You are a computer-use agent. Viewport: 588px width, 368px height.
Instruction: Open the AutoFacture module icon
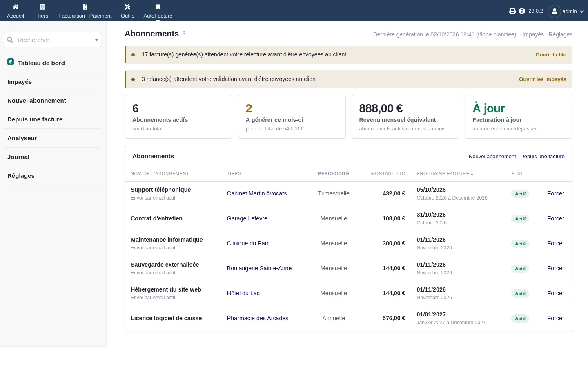[x=158, y=7]
